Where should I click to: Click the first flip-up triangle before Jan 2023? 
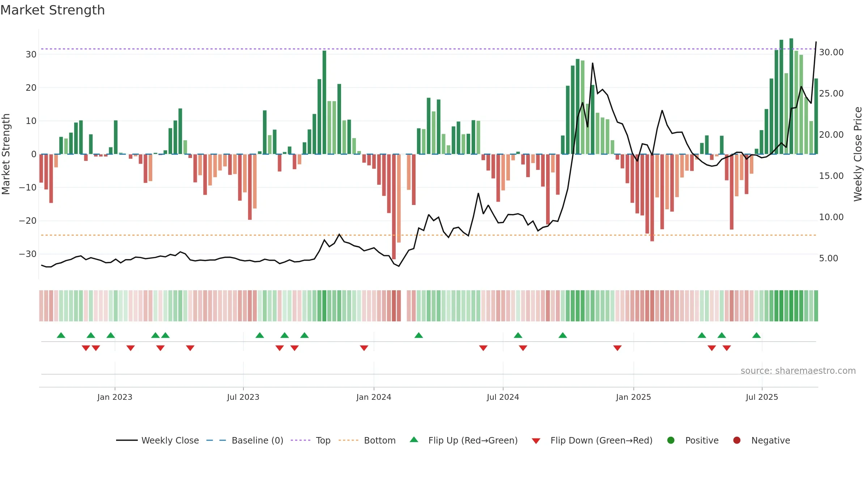coord(61,335)
